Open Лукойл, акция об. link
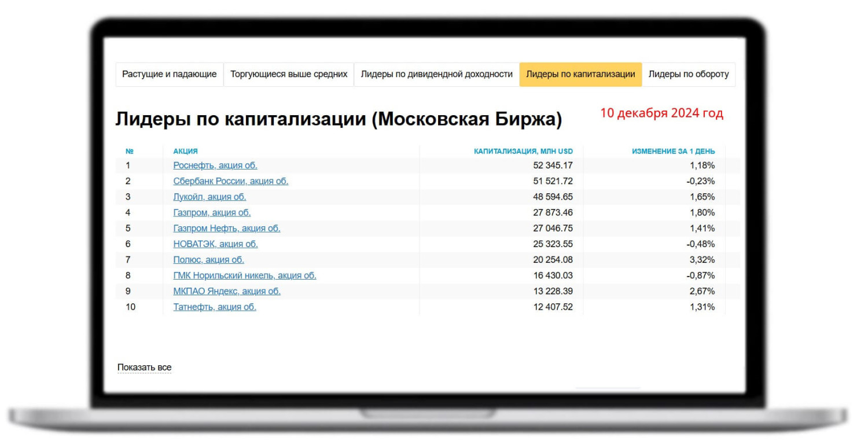Viewport: 868px width, 448px height. coord(209,197)
